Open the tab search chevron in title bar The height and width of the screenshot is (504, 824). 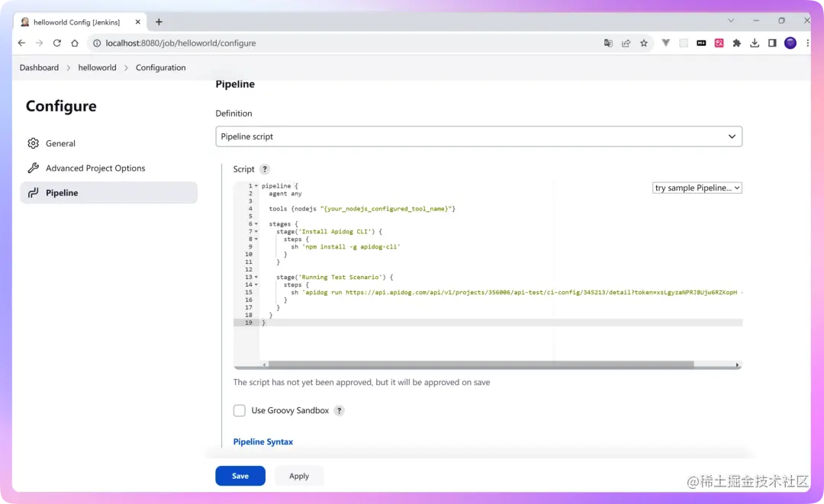point(730,21)
